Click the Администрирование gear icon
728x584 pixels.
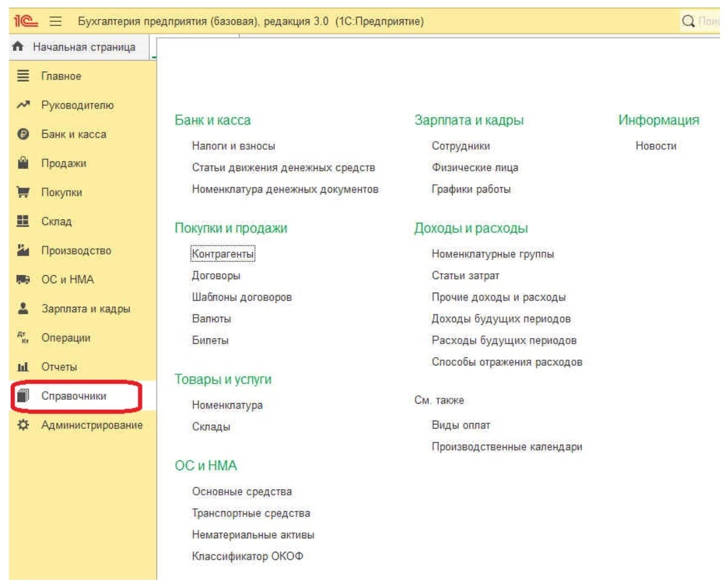(x=23, y=425)
